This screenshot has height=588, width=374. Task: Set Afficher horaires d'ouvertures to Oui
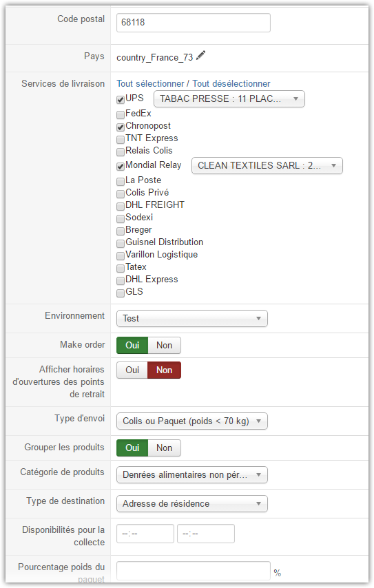[x=132, y=370]
